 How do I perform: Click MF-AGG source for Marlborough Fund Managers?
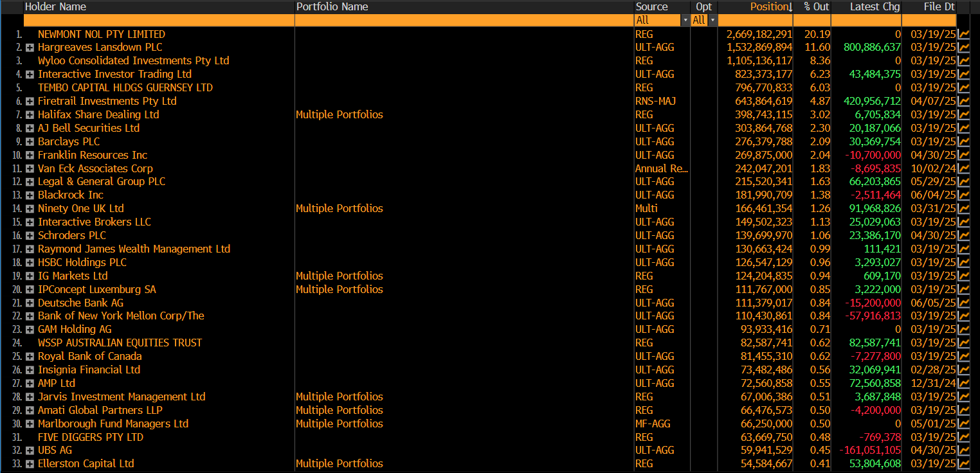(x=654, y=424)
